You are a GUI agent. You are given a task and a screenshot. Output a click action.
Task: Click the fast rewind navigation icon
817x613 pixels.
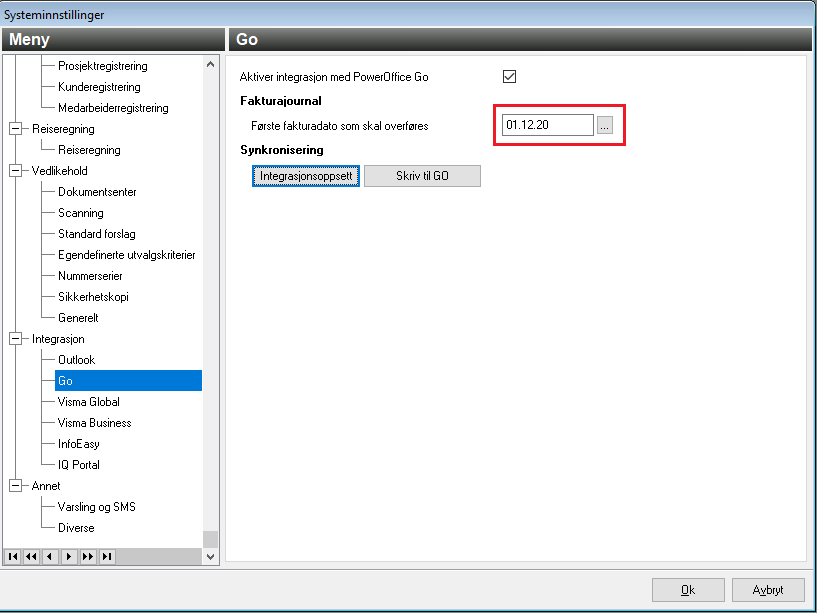(x=32, y=557)
